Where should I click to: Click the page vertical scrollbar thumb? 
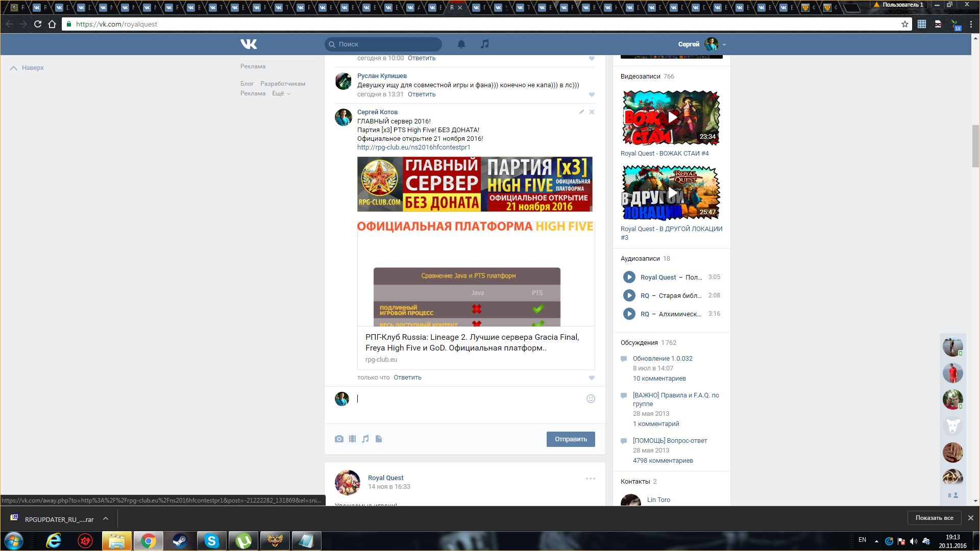point(975,145)
